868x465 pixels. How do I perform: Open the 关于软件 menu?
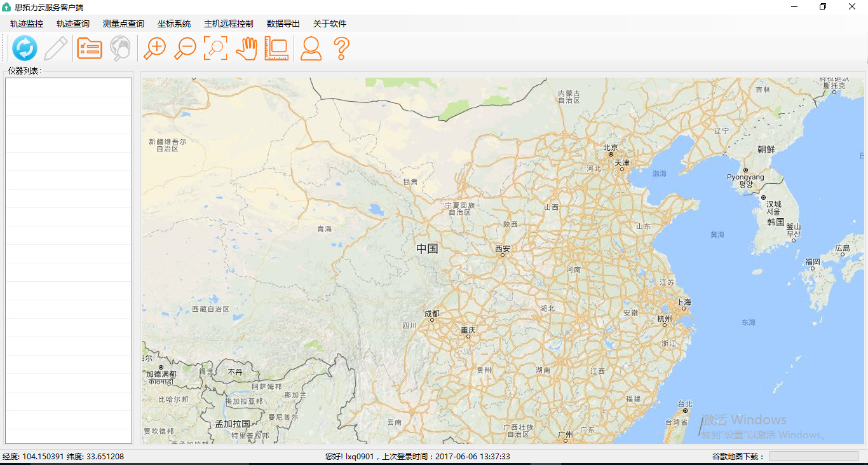pyautogui.click(x=330, y=24)
